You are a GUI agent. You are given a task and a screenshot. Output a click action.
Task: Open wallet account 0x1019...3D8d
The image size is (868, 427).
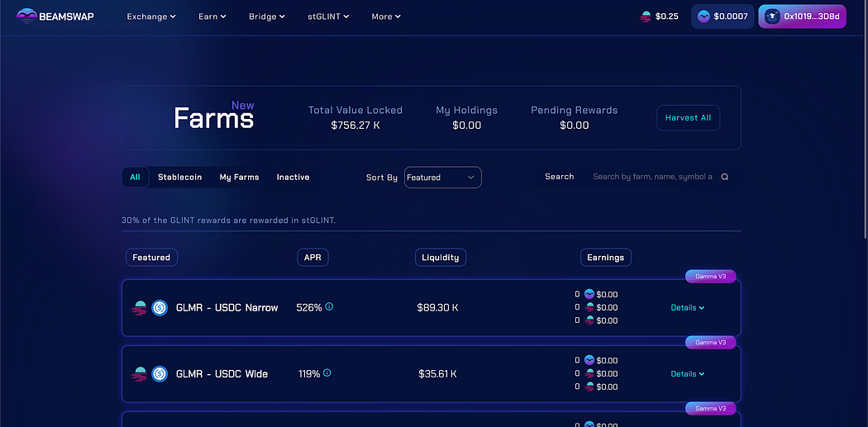(x=802, y=17)
